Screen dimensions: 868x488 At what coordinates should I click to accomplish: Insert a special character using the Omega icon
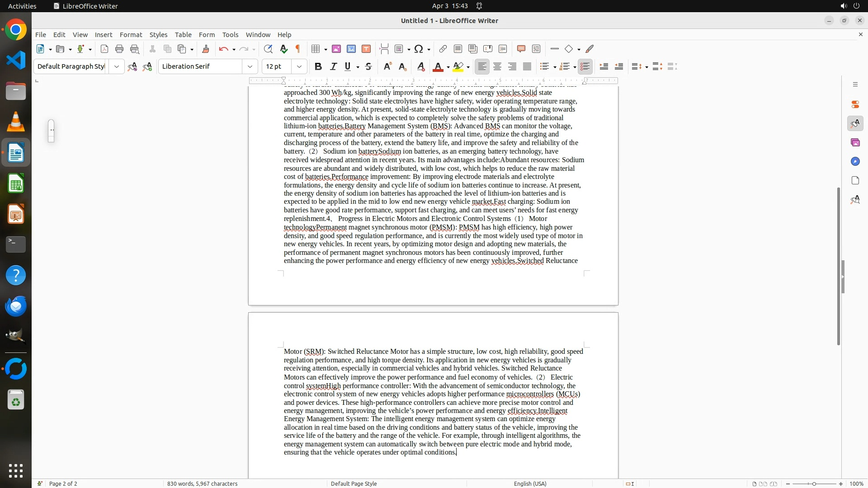pos(419,49)
